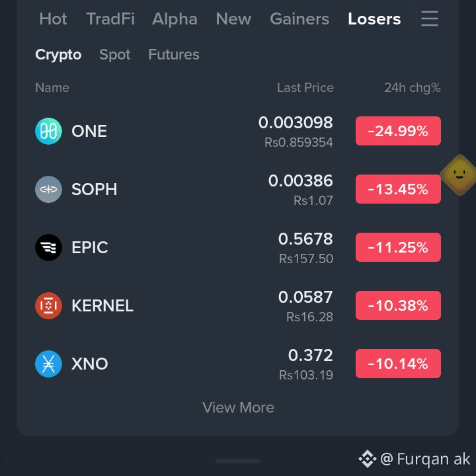Switch to the Gainers tab

[x=299, y=19]
